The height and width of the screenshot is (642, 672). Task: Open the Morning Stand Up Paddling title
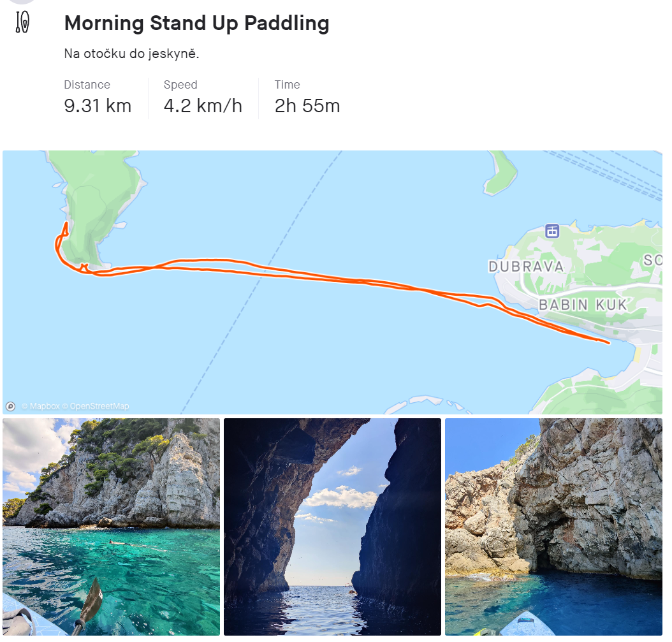click(196, 24)
